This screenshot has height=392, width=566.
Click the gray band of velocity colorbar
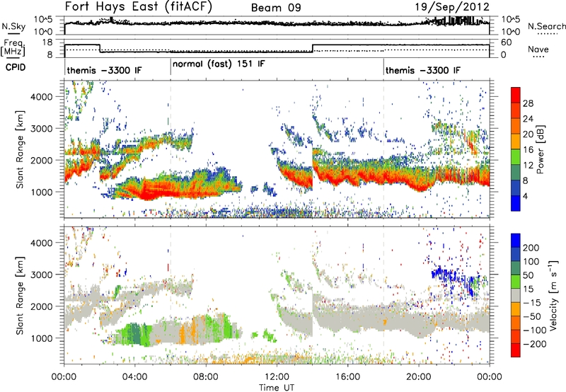coord(516,295)
